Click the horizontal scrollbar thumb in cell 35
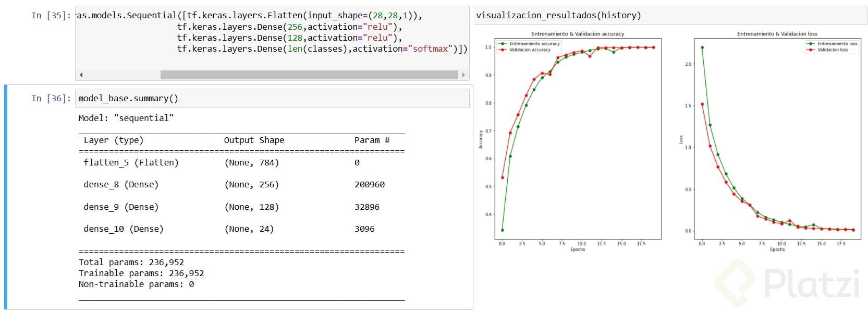The width and height of the screenshot is (868, 310). (309, 75)
